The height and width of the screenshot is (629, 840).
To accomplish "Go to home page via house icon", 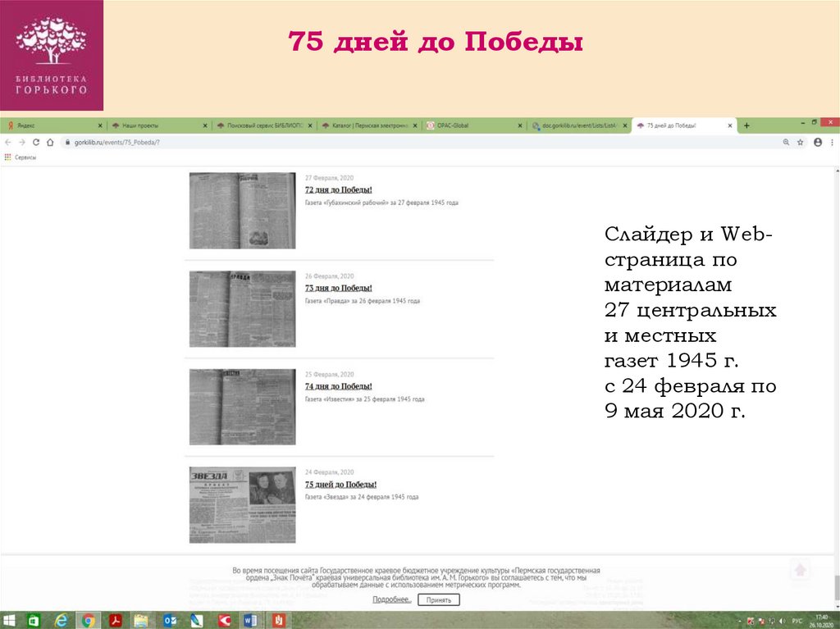I will click(x=50, y=142).
